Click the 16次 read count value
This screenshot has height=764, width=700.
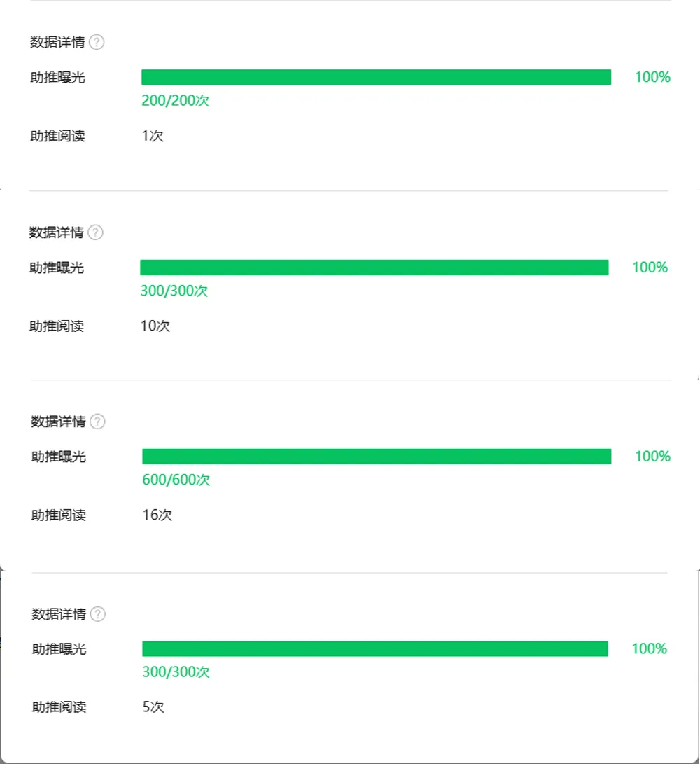pyautogui.click(x=157, y=516)
